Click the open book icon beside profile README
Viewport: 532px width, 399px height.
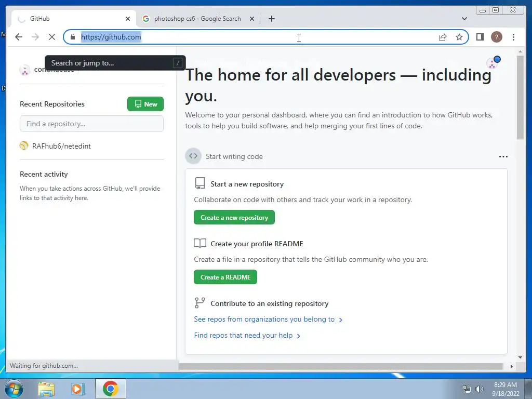(200, 243)
